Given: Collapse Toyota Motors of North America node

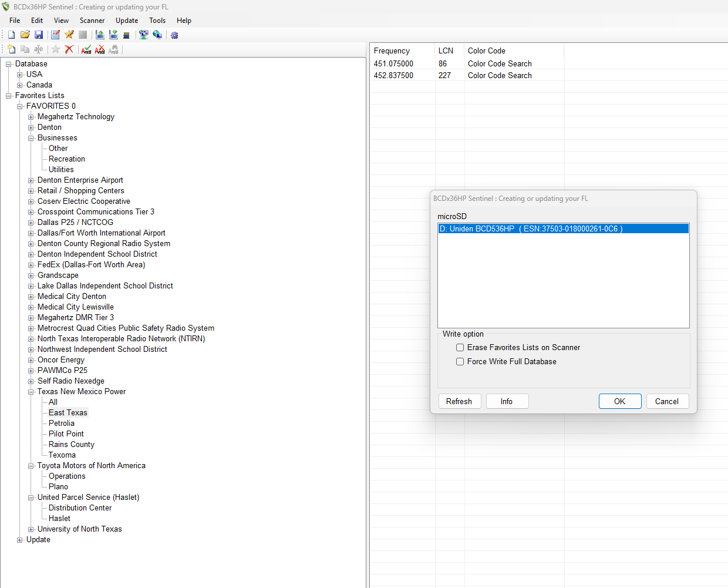Looking at the screenshot, I should coord(31,466).
